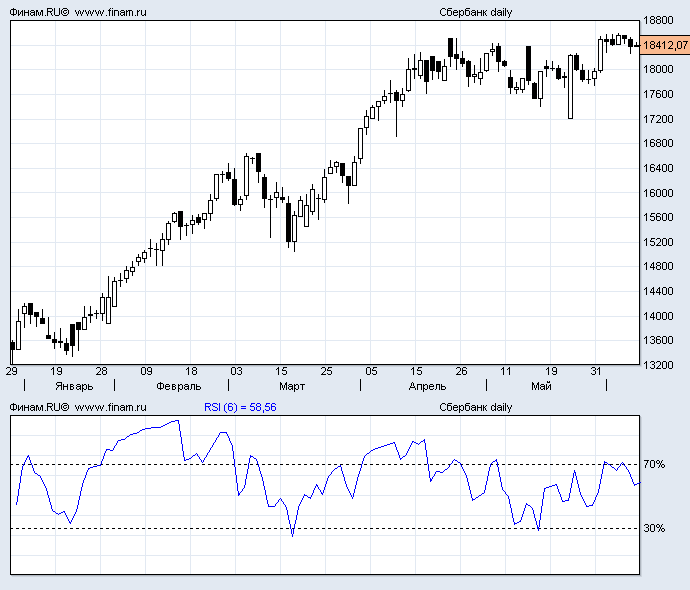Click the 13600 price axis label

(x=658, y=341)
